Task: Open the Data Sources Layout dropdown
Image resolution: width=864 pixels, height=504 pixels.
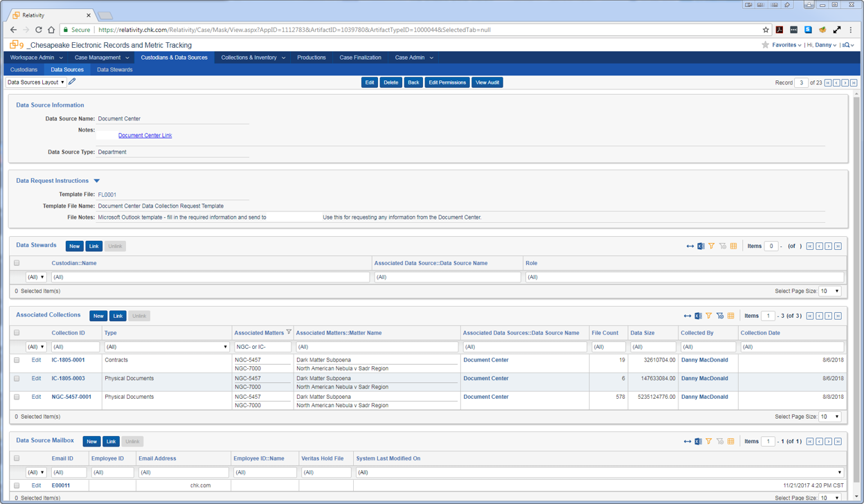Action: pos(36,82)
